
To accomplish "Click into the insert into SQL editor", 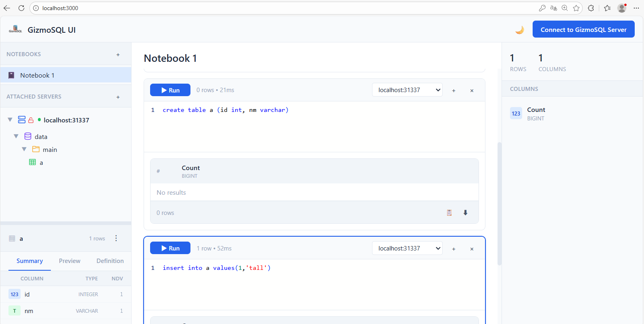I will click(x=314, y=284).
